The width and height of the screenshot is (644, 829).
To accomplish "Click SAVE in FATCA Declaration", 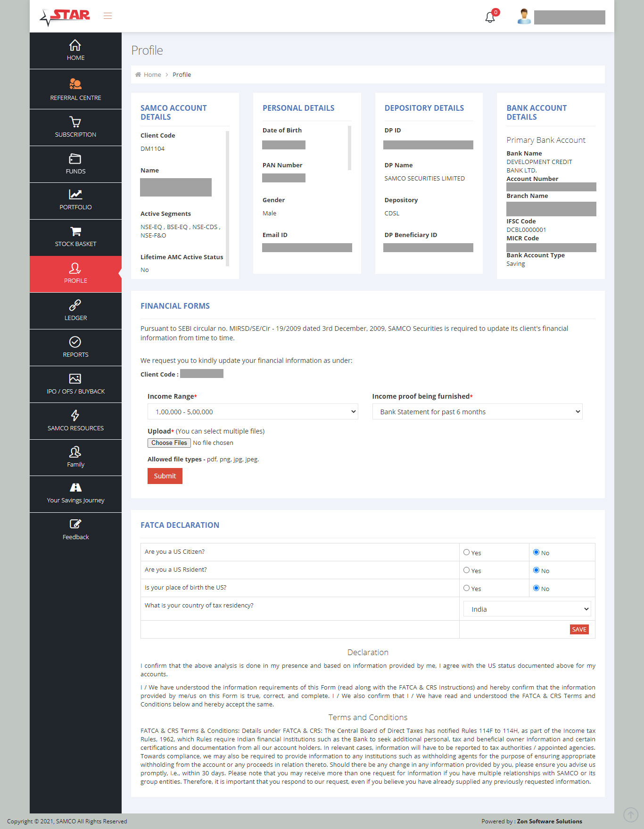I will click(579, 630).
